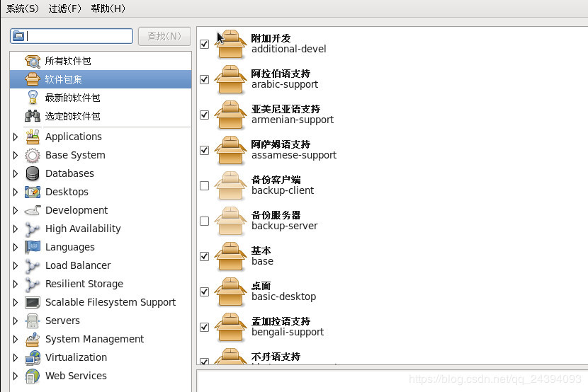Click the Resilient Storage icon
The height and width of the screenshot is (392, 588).
(x=33, y=284)
